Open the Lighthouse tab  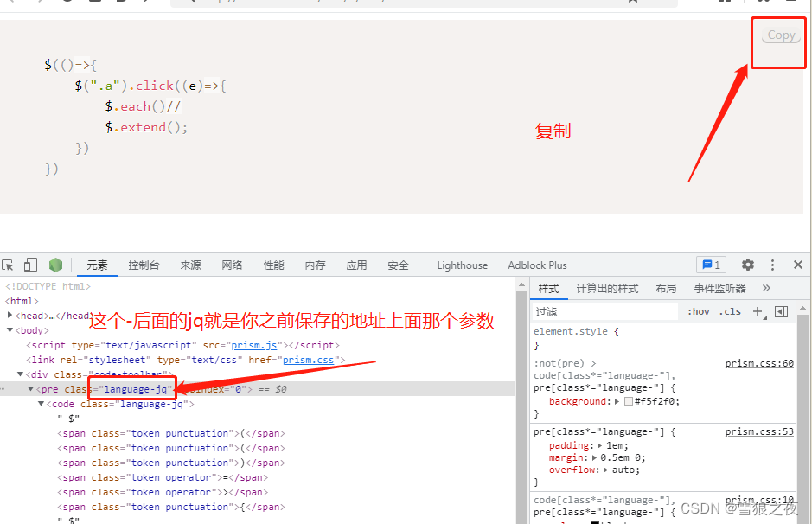462,265
